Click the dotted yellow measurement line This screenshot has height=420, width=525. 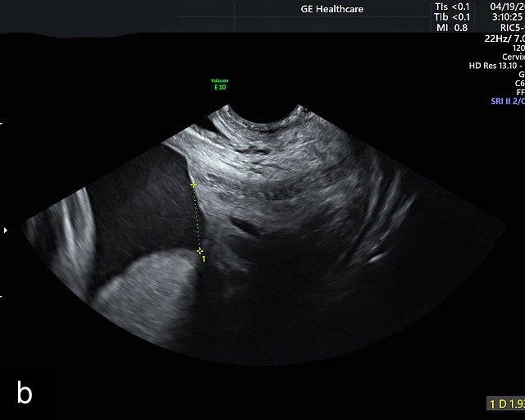click(197, 217)
